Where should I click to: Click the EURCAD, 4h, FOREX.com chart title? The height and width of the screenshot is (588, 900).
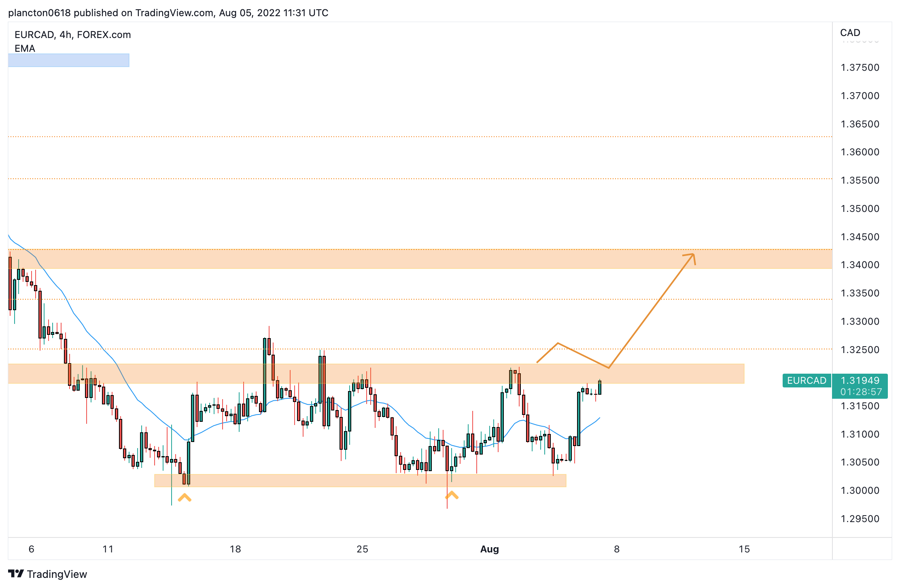(73, 35)
